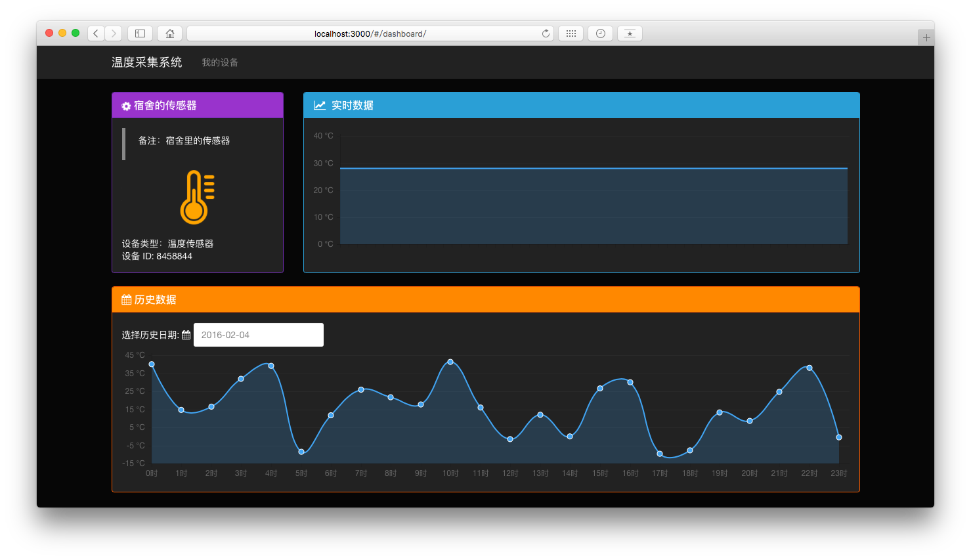Click the 45 °C axis label in history chart

click(135, 355)
